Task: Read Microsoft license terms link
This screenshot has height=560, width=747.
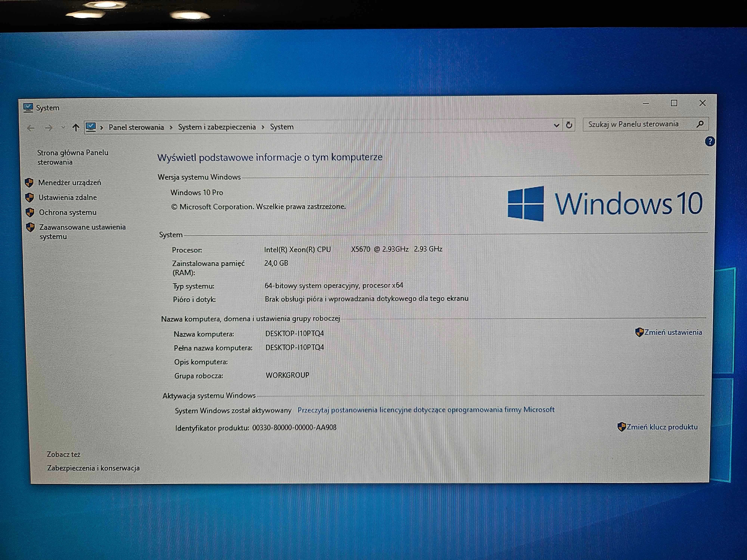Action: tap(426, 410)
